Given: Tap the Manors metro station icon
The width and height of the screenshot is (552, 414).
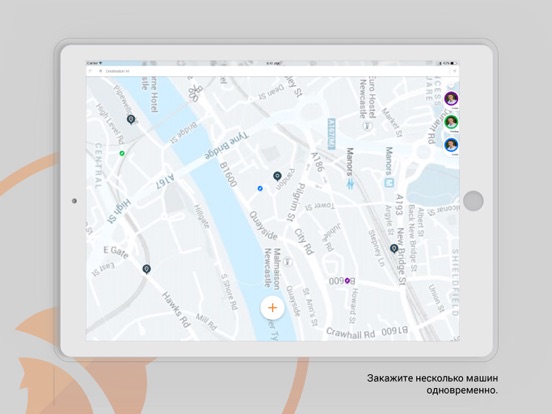Looking at the screenshot, I should (389, 183).
